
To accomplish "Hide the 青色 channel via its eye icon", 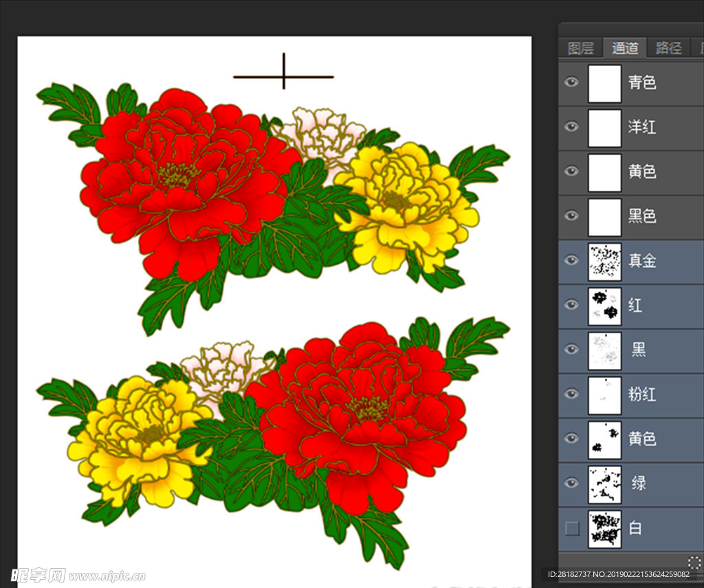I will coord(571,82).
